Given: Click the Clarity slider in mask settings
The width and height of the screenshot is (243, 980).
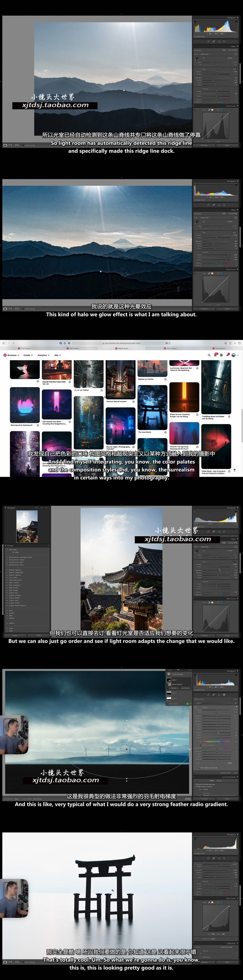Looking at the screenshot, I should tap(216, 735).
